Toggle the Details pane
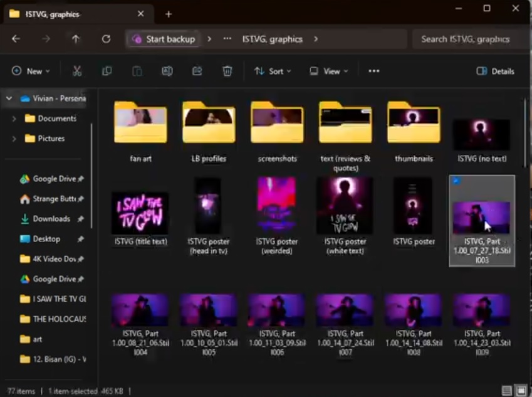Image resolution: width=532 pixels, height=397 pixels. click(x=496, y=71)
